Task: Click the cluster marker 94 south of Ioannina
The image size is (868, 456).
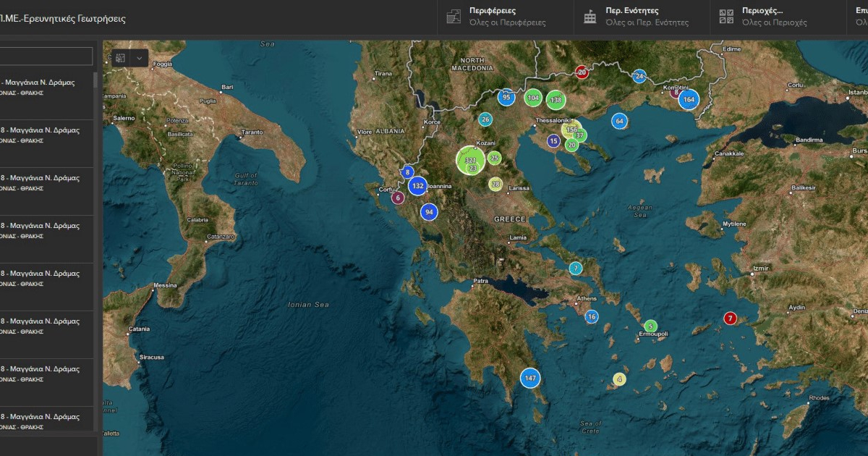Action: coord(428,211)
